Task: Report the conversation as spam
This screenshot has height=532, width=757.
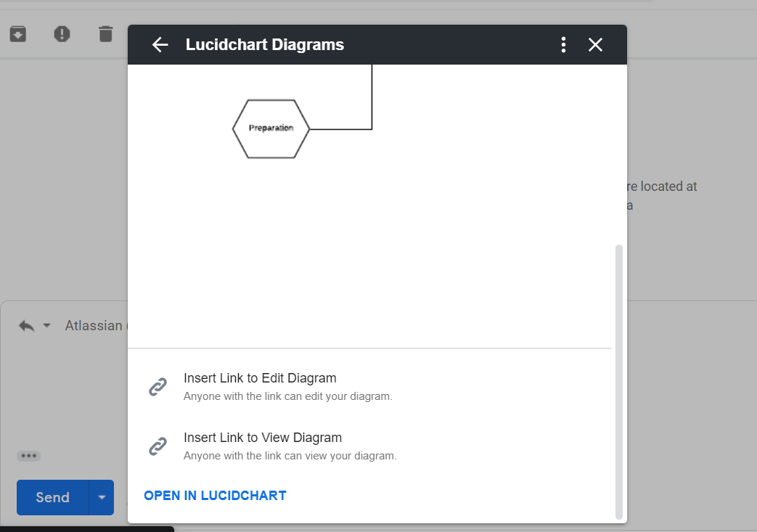Action: (x=62, y=33)
